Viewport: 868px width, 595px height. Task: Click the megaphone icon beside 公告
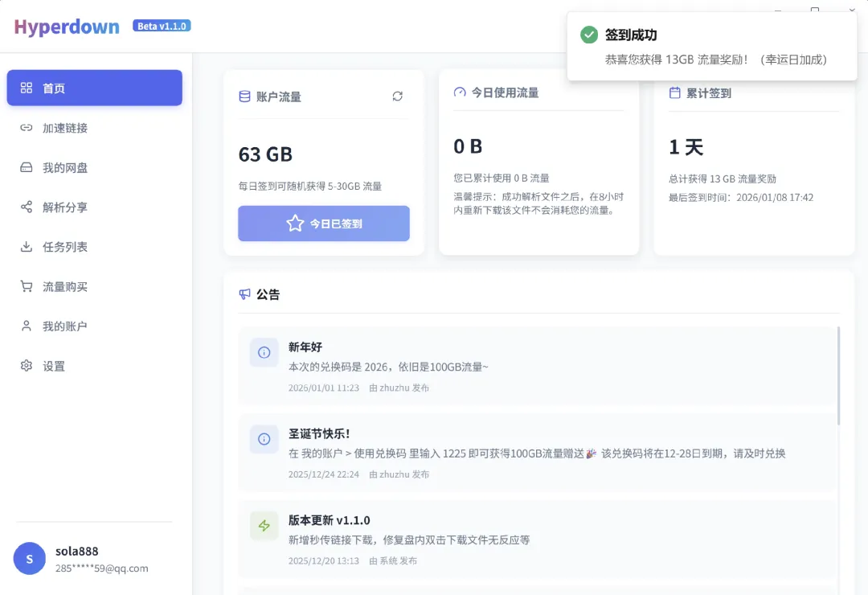pos(244,294)
